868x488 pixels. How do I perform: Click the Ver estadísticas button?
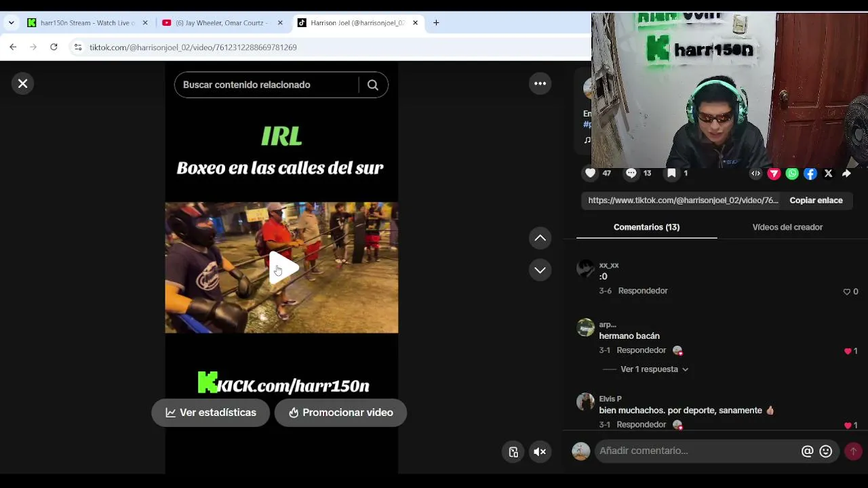click(x=210, y=413)
